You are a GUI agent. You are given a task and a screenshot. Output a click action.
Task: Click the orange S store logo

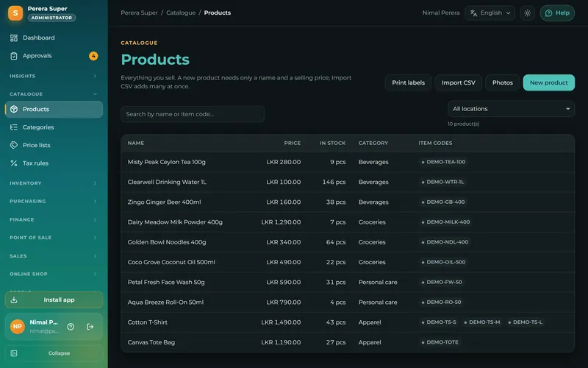[15, 13]
